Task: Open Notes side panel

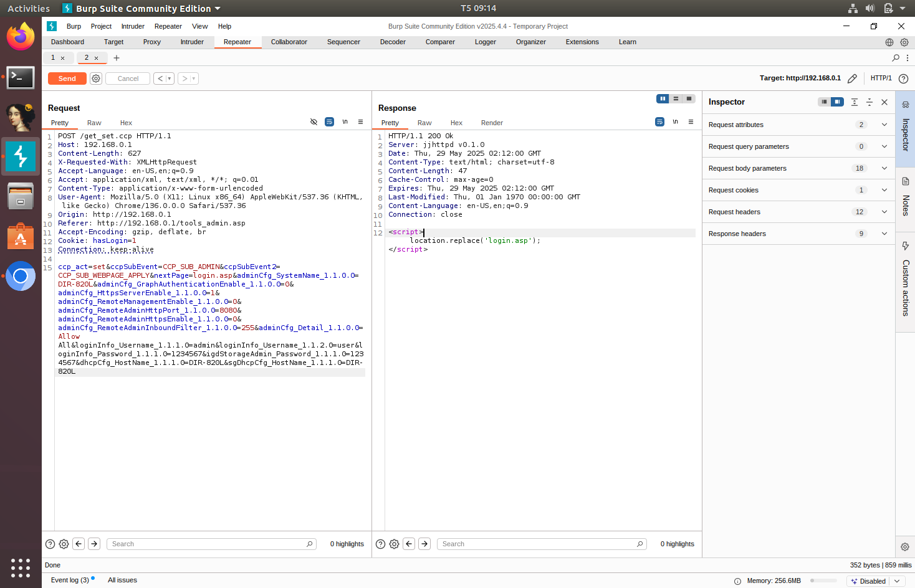Action: point(906,197)
